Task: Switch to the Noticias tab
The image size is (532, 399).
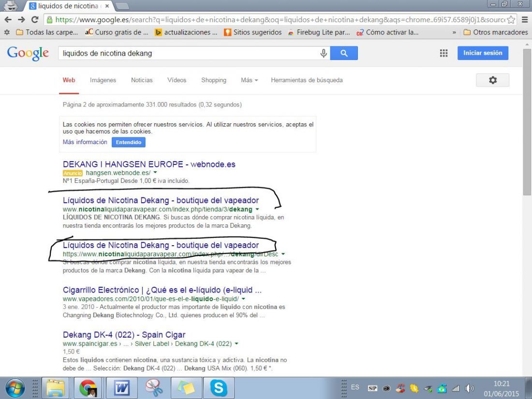Action: coord(142,80)
